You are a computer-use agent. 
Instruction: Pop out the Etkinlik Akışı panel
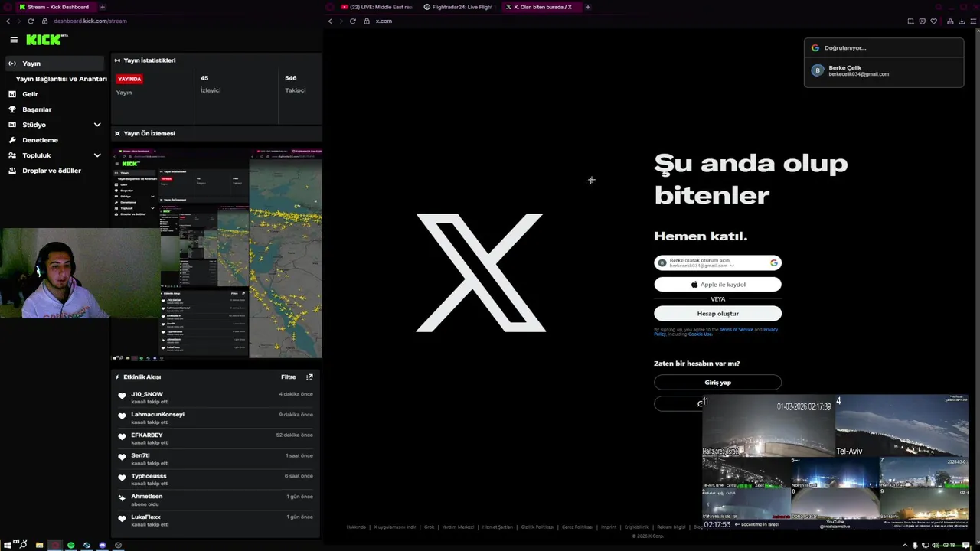[x=309, y=377]
